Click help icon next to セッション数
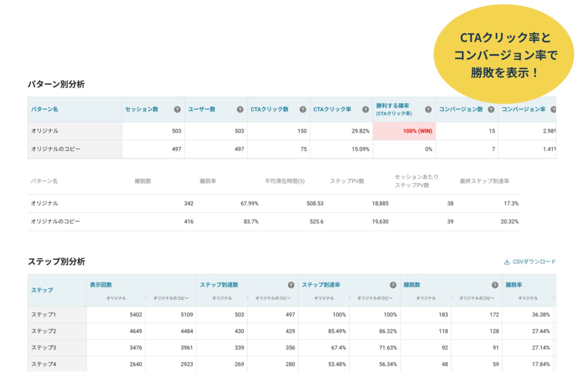The width and height of the screenshot is (588, 382). tap(177, 109)
